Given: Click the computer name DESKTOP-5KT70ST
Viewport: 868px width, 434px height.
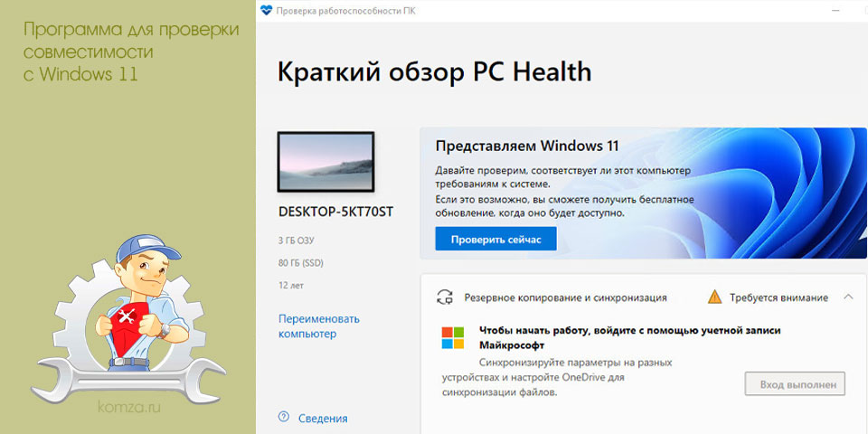Looking at the screenshot, I should coord(336,212).
